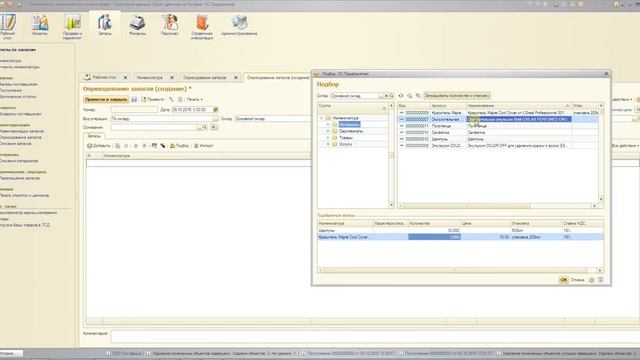The height and width of the screenshot is (360, 640).
Task: Click the save diskette icon in document toolbar
Action: pos(134,100)
